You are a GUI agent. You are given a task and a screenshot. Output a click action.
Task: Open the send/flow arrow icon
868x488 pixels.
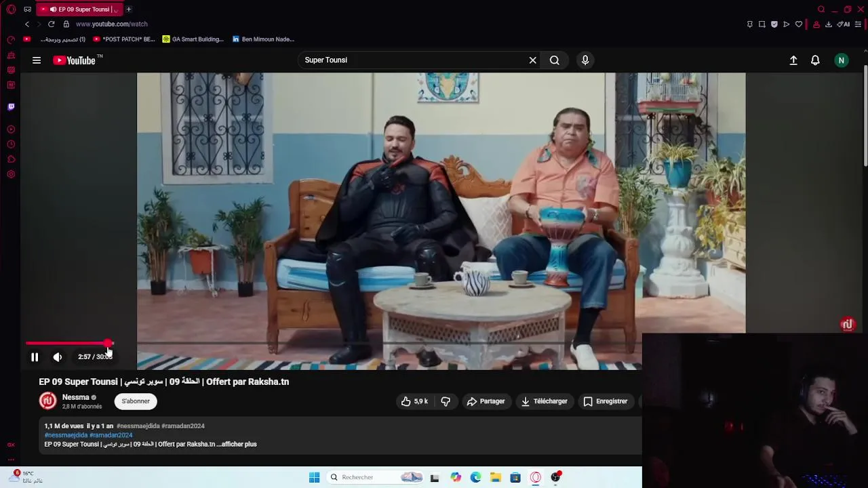(787, 24)
